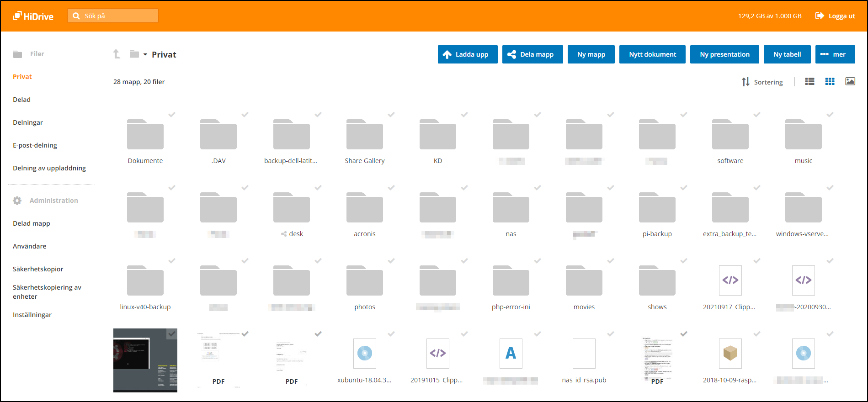
Task: Open Säkerhetskopior in sidebar
Action: [38, 269]
